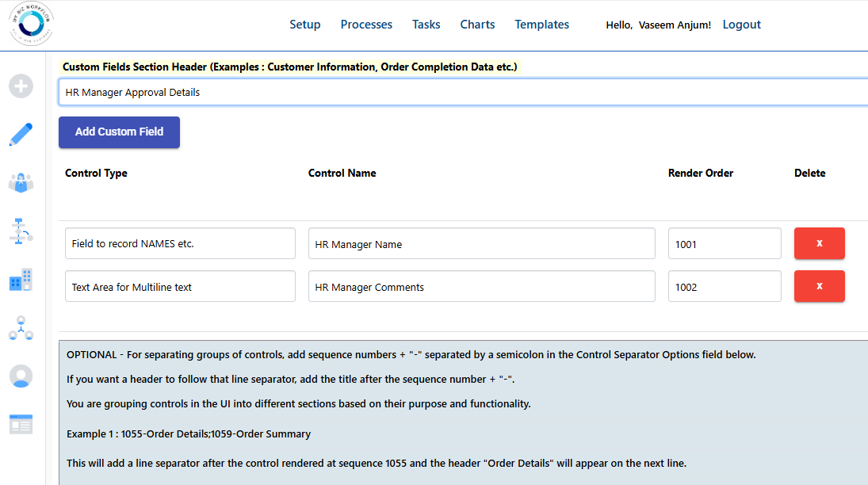Open the Setup menu
The image size is (868, 485).
(305, 25)
